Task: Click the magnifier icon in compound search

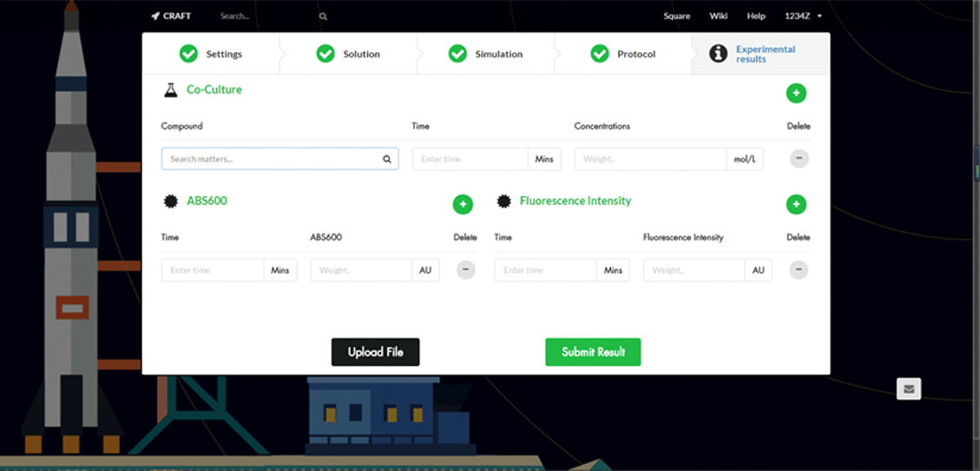Action: pyautogui.click(x=387, y=160)
